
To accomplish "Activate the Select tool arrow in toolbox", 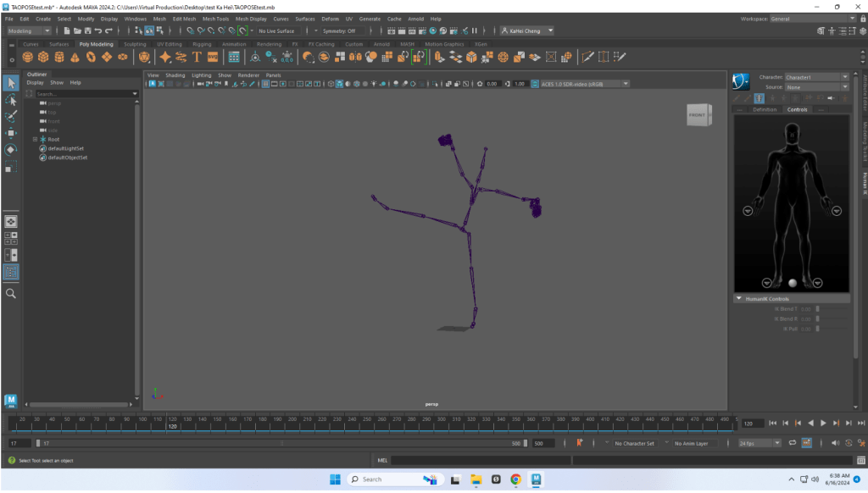I will [x=11, y=82].
